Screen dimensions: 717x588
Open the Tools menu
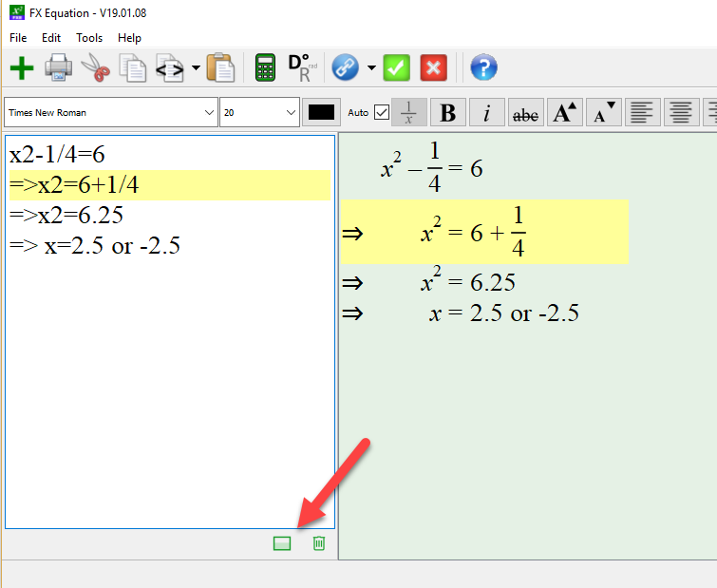(x=89, y=38)
